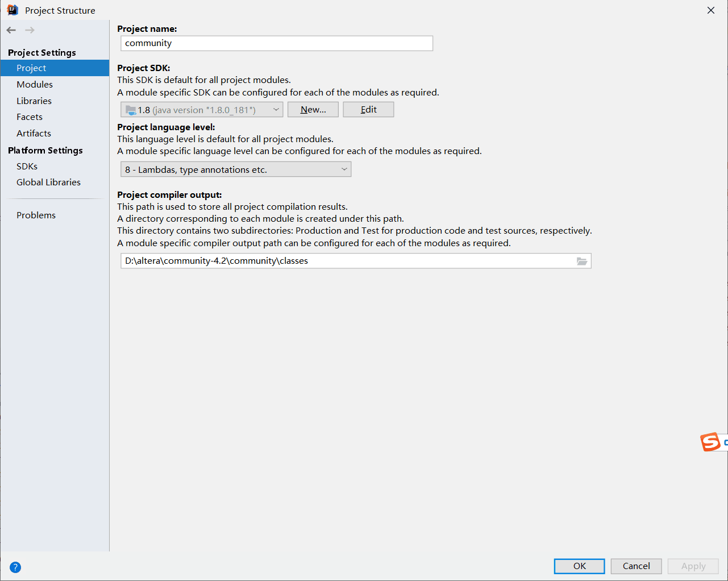Go back with the left arrow icon
The width and height of the screenshot is (728, 581).
[x=11, y=30]
